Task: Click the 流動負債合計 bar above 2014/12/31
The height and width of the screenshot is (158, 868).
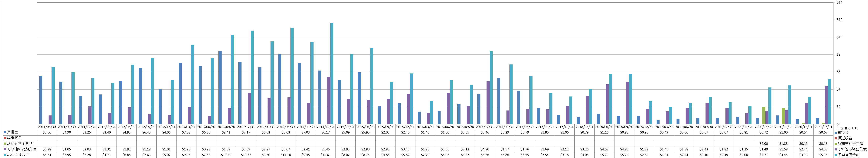Action: pyautogui.click(x=332, y=74)
